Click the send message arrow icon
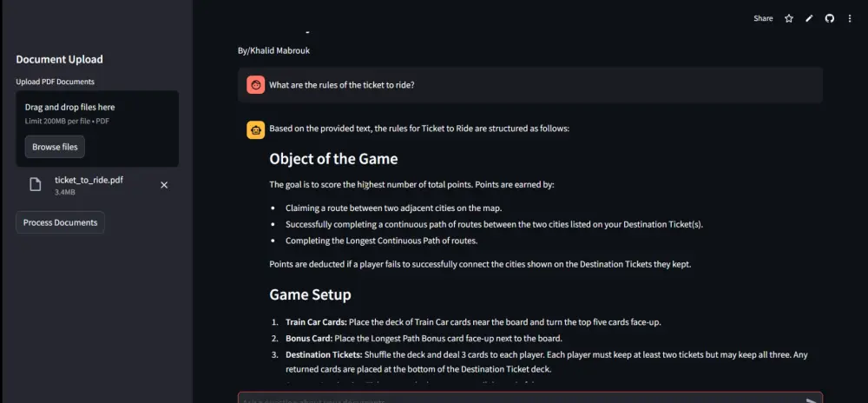Viewport: 868px width, 403px height. pos(811,400)
